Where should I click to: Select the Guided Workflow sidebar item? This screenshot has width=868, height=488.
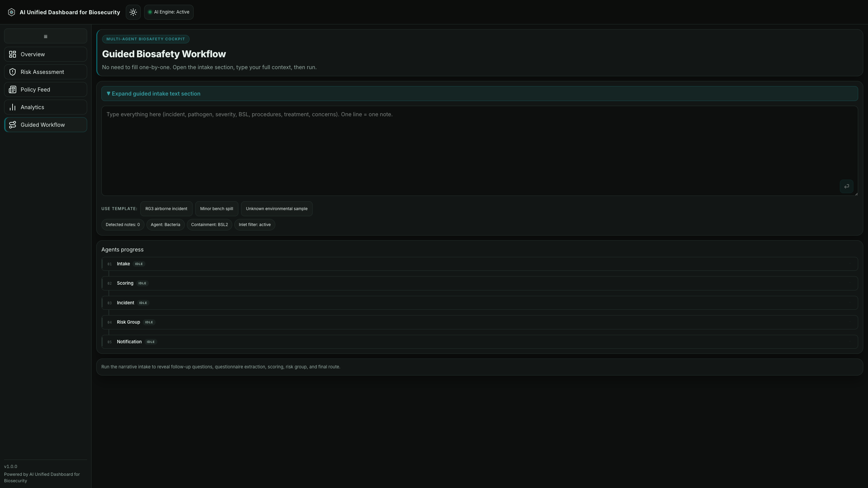tap(45, 125)
